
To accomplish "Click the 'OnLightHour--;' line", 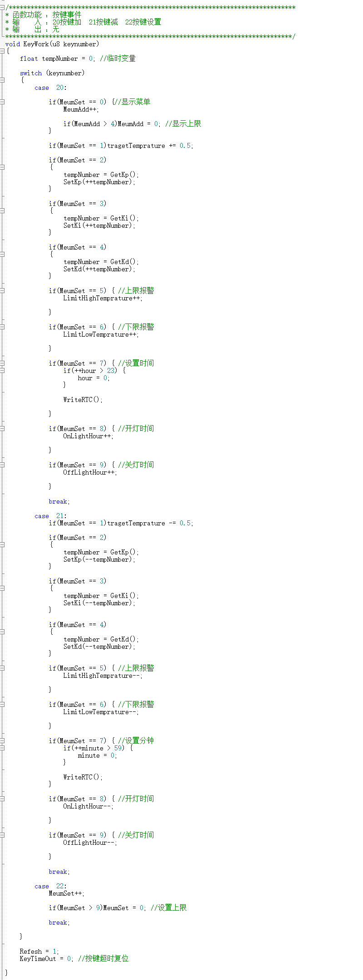I will coord(88,806).
